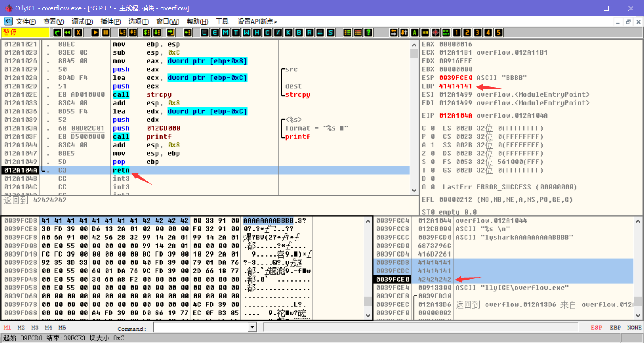Screen dimensions: 644x343
Task: Open the 设置API断点 menu
Action: (x=257, y=21)
